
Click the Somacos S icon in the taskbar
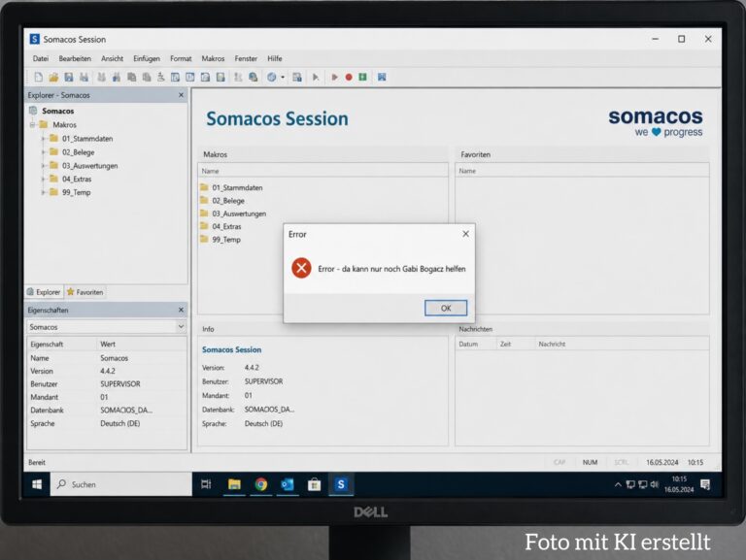point(341,484)
